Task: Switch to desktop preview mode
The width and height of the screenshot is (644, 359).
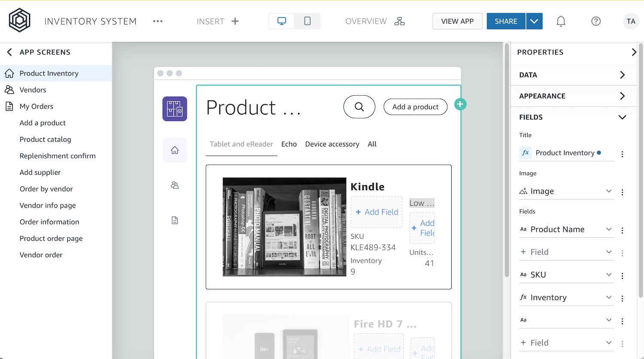Action: (282, 21)
